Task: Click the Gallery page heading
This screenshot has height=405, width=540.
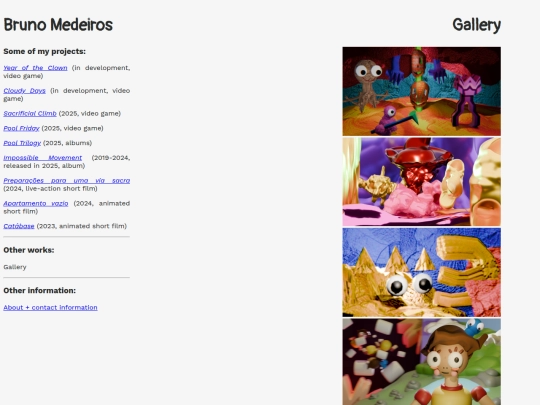Action: tap(477, 25)
